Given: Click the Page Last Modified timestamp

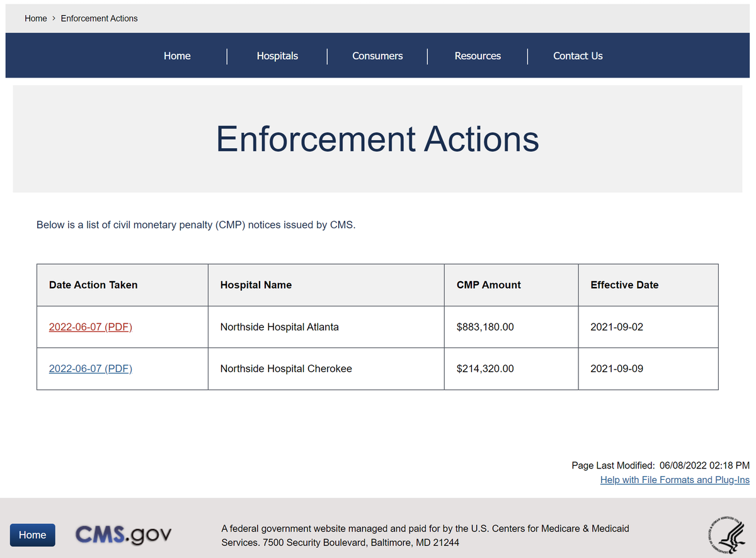Looking at the screenshot, I should [x=660, y=465].
